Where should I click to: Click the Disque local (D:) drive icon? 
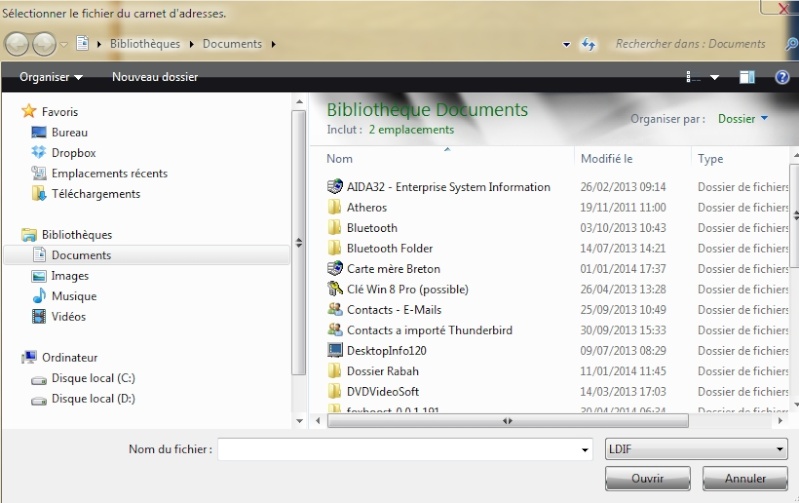[39, 400]
